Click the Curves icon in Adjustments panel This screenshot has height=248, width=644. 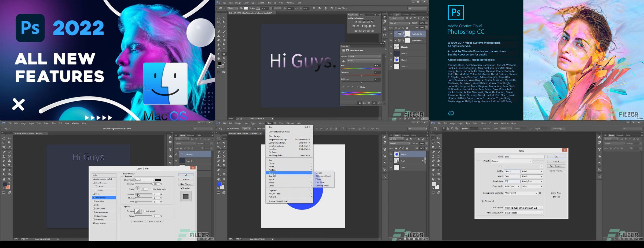364,22
